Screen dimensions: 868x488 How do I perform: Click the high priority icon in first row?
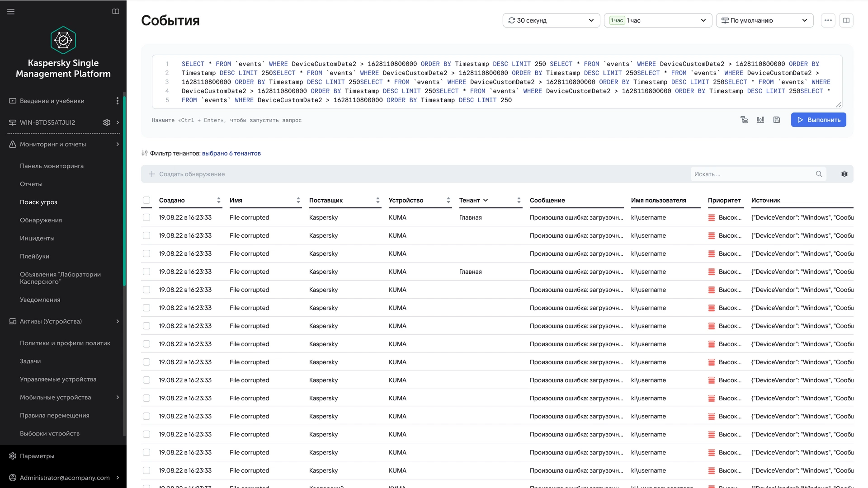(x=712, y=217)
